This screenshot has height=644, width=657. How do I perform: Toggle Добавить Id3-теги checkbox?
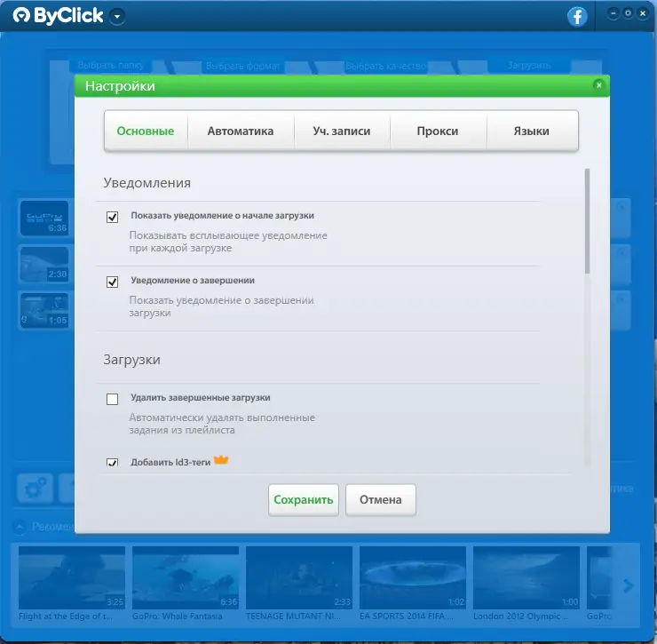tap(112, 462)
